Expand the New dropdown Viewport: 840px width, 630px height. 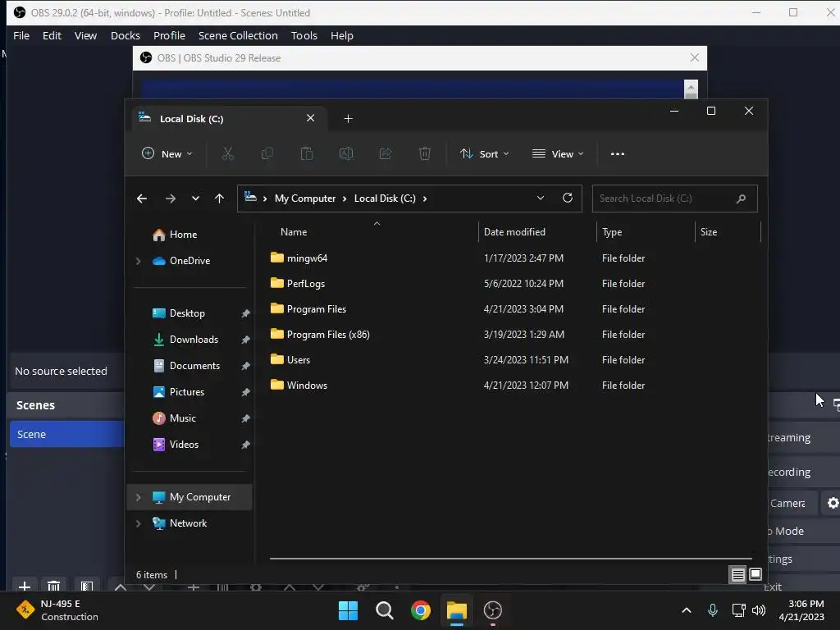coord(167,153)
